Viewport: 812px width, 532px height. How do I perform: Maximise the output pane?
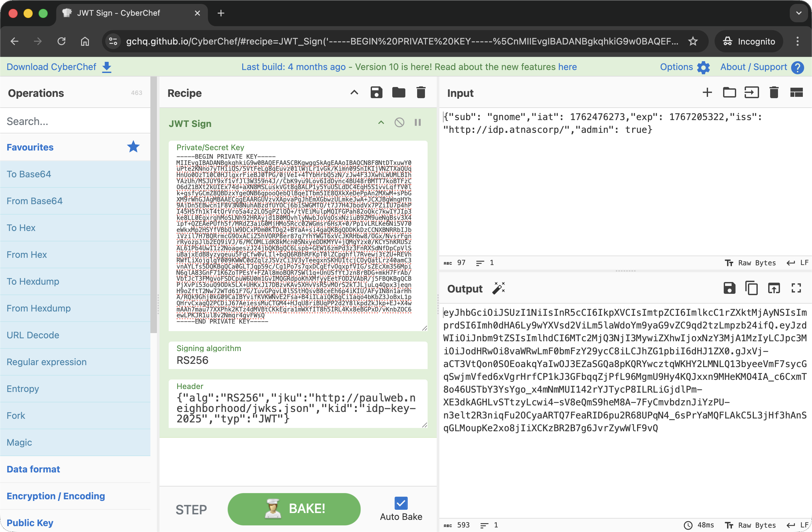click(x=796, y=289)
